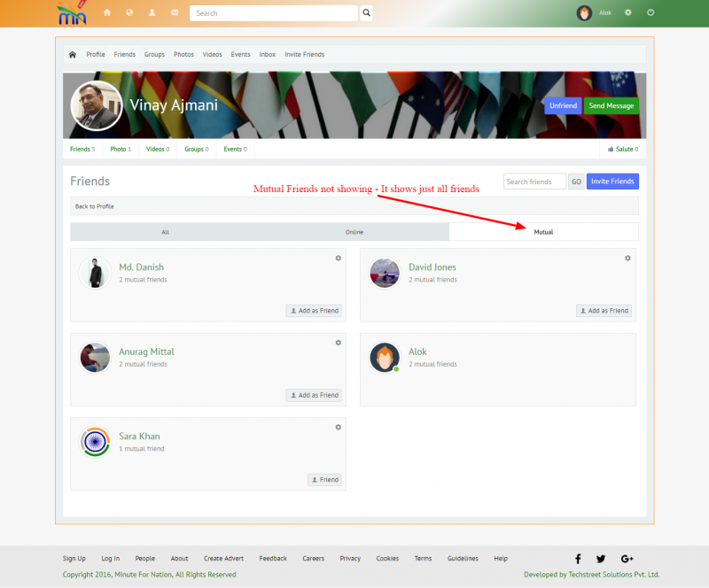Screen dimensions: 709x588
Task: Open Privacy link in footer
Action: [350, 559]
